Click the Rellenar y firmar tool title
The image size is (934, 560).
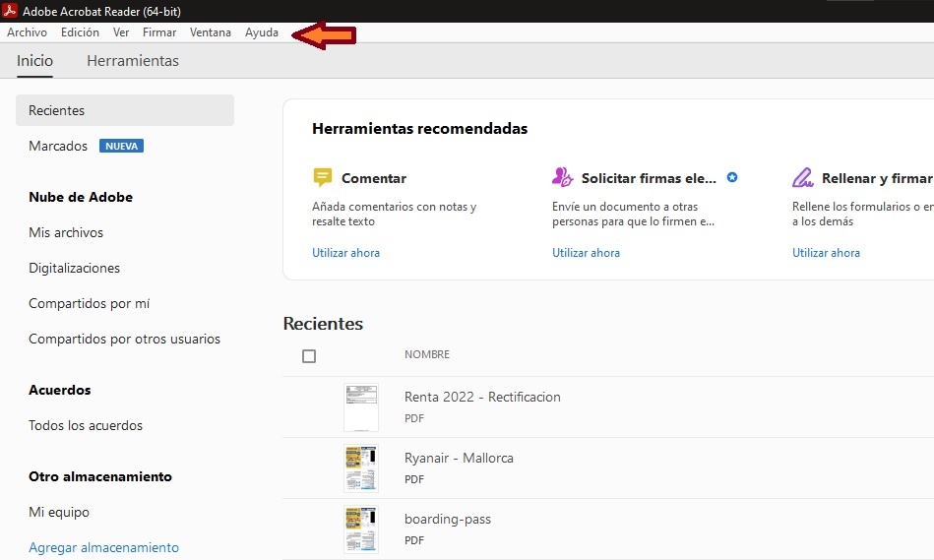877,178
